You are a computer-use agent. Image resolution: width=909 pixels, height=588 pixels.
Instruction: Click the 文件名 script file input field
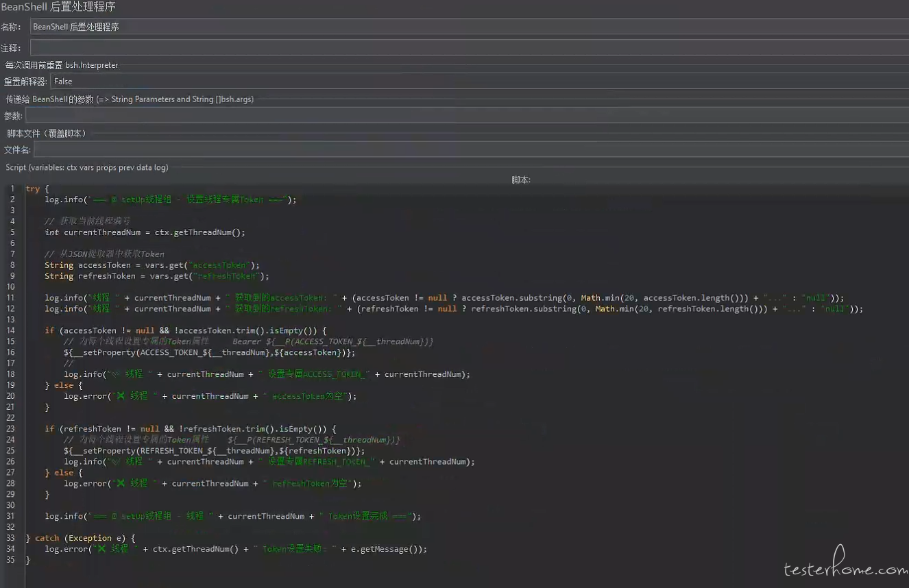pyautogui.click(x=470, y=150)
